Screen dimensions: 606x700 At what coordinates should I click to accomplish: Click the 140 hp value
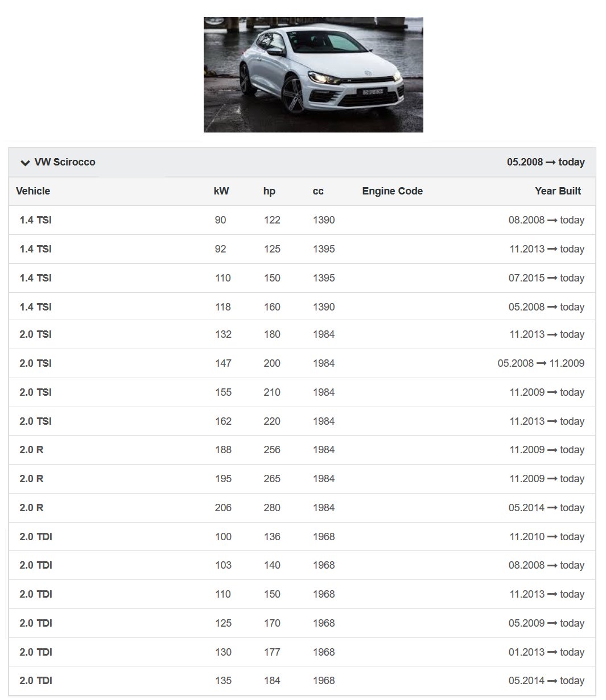pyautogui.click(x=272, y=565)
